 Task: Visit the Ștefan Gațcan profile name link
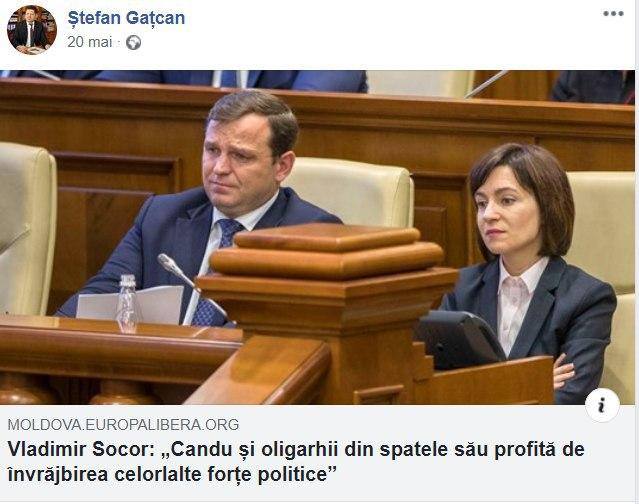pyautogui.click(x=126, y=18)
